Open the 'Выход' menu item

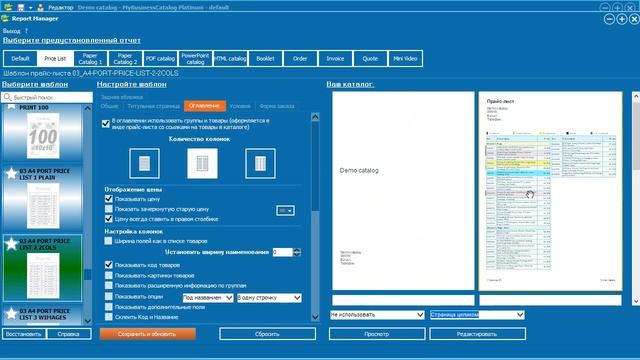[11, 31]
